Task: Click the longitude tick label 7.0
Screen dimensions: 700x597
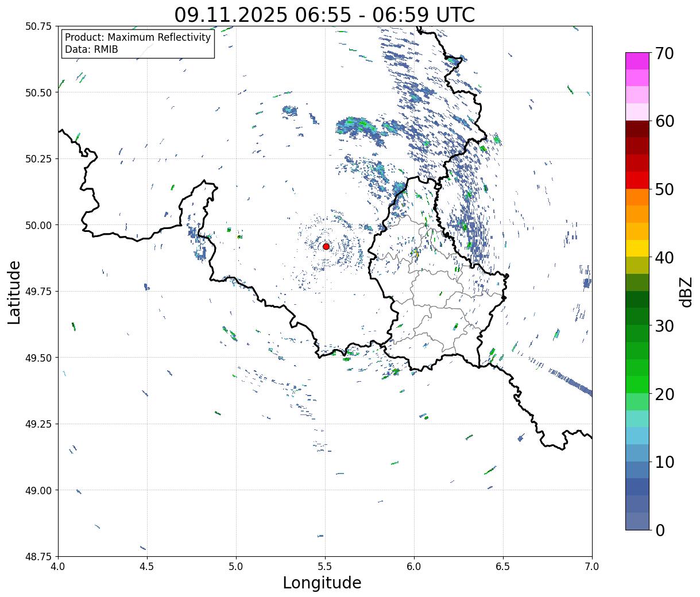Action: pyautogui.click(x=592, y=567)
